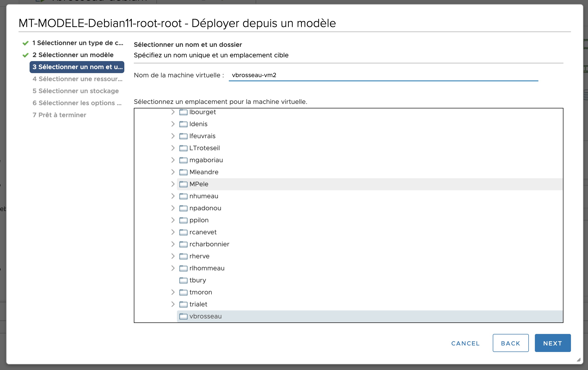This screenshot has width=588, height=370.
Task: Click the folder icon for rcharbonnier
Action: click(183, 244)
